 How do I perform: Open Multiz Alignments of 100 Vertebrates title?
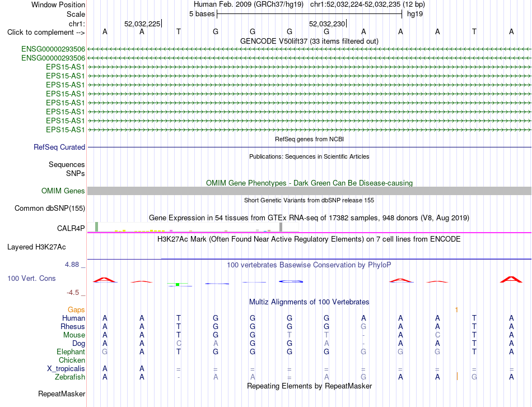tap(309, 302)
